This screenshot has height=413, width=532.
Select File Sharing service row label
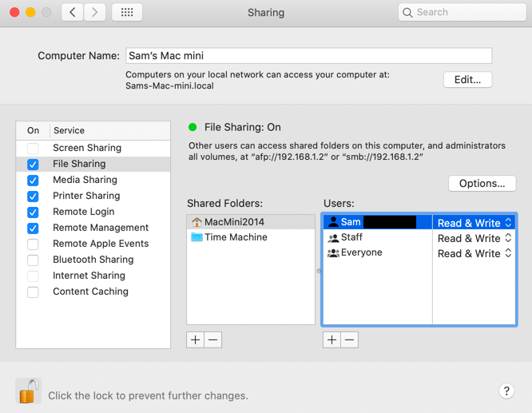pos(79,164)
